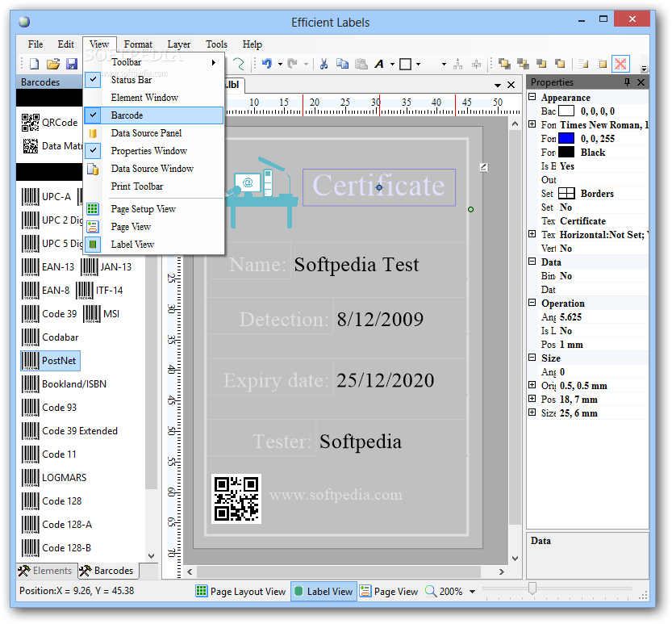672x624 pixels.
Task: Select the Data Matrix barcode type
Action: point(52,146)
